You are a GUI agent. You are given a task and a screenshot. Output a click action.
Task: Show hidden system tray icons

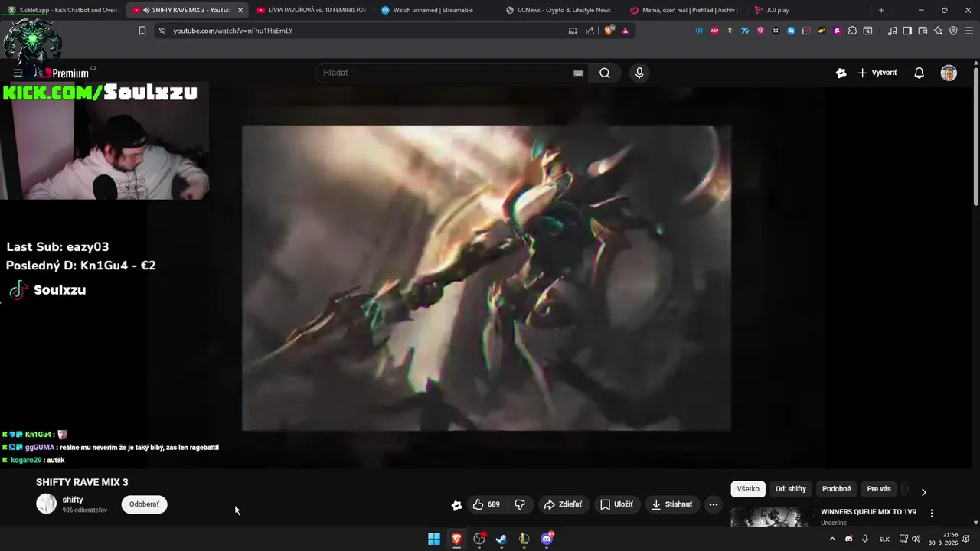pyautogui.click(x=832, y=539)
